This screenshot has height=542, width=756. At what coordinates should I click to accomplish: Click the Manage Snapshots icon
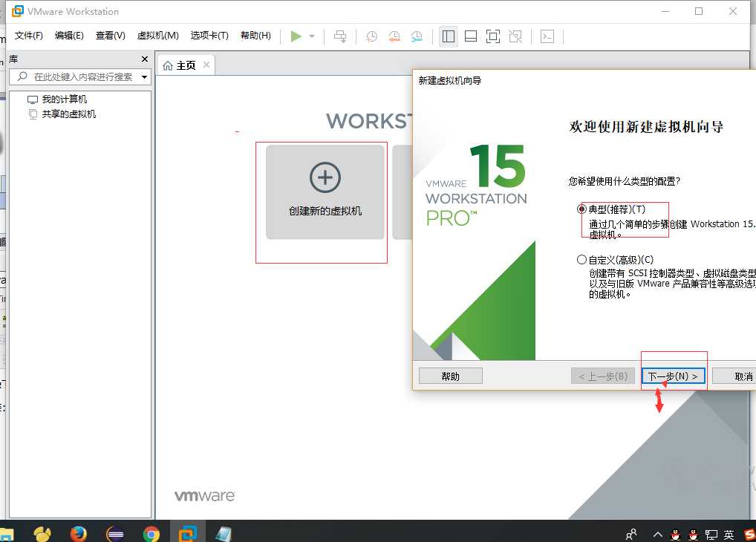click(x=417, y=36)
